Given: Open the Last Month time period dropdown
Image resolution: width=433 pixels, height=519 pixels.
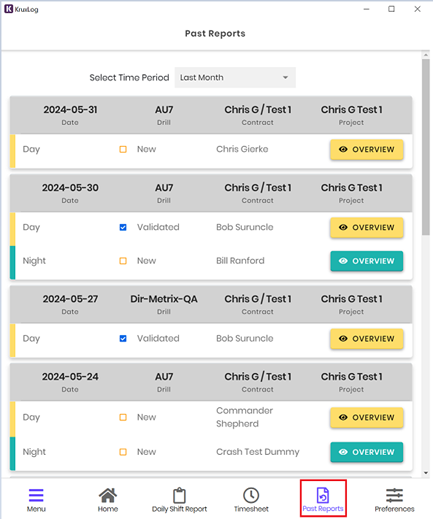Looking at the screenshot, I should [235, 78].
